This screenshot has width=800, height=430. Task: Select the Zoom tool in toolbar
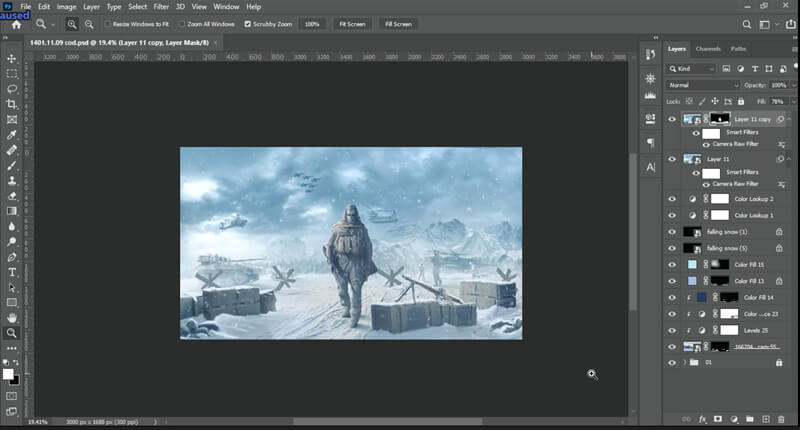tap(12, 333)
